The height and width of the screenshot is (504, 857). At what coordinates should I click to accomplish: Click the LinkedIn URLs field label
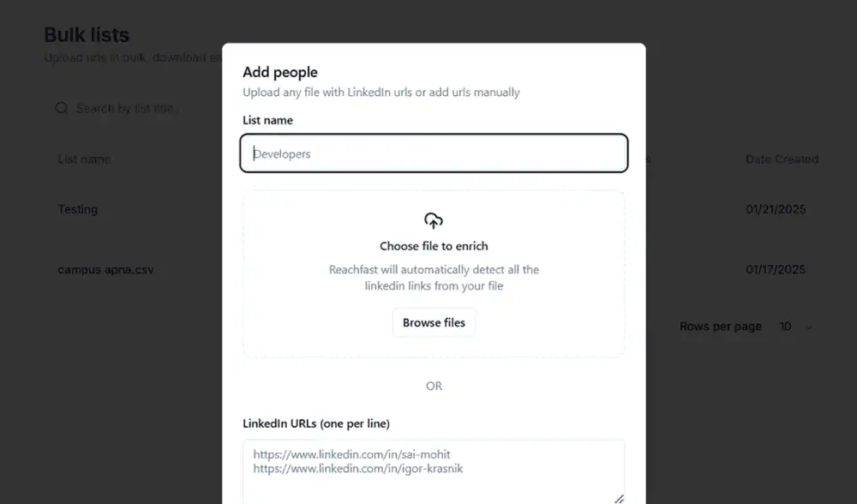[x=316, y=423]
